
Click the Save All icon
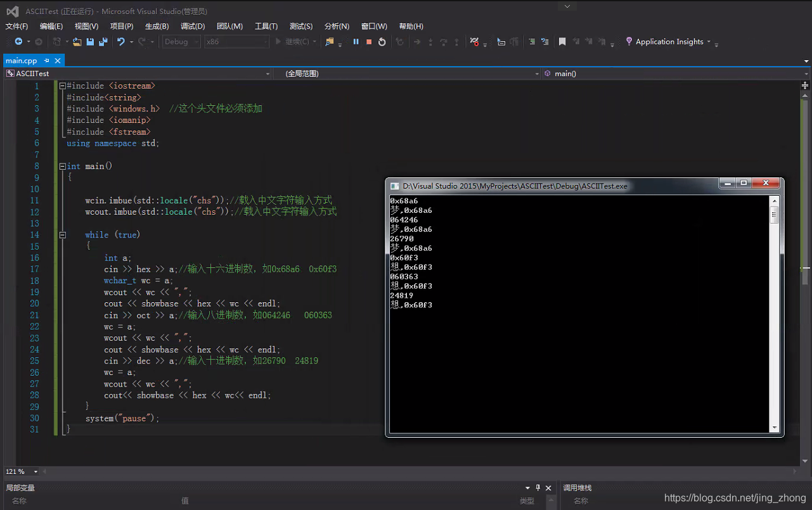pos(103,42)
